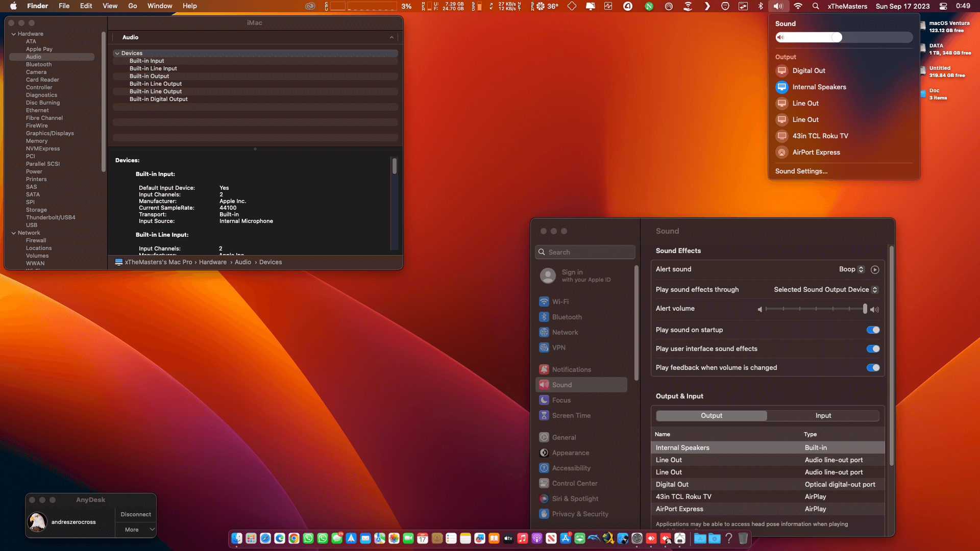980x551 pixels.
Task: Open the Boop alert sound dropdown
Action: pos(851,269)
